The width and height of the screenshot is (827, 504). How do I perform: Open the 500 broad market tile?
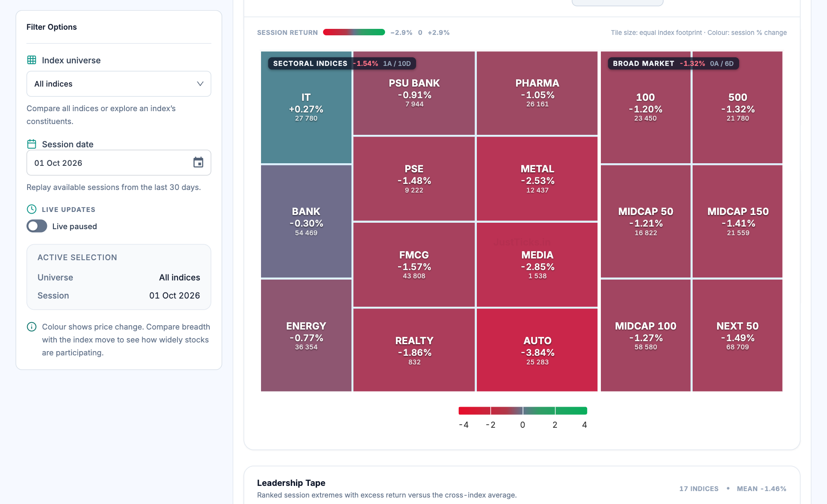pos(737,107)
